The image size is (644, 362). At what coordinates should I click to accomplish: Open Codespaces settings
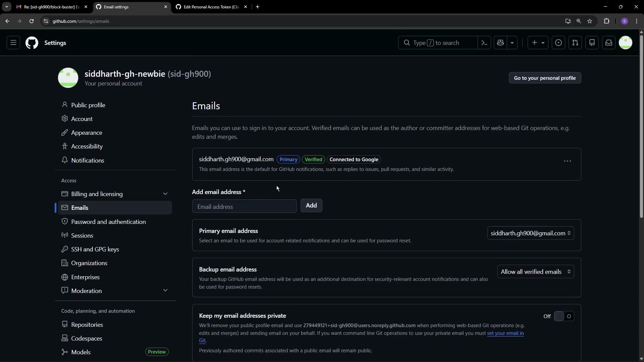(x=115, y=339)
